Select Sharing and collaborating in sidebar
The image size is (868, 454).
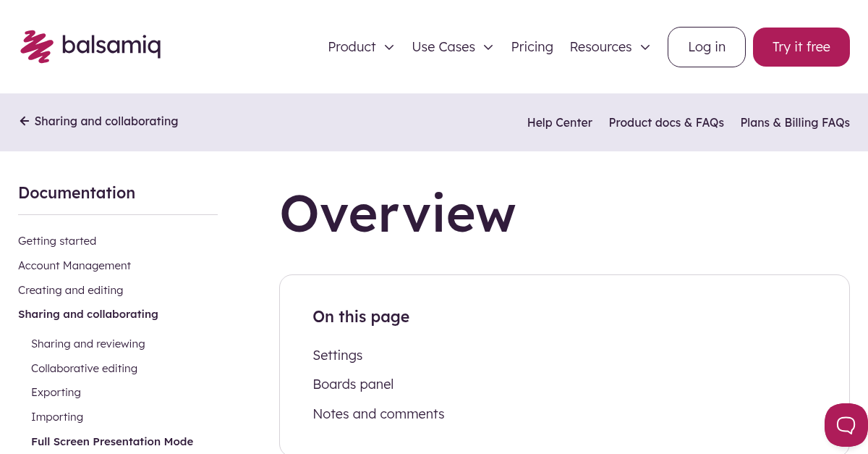coord(88,314)
